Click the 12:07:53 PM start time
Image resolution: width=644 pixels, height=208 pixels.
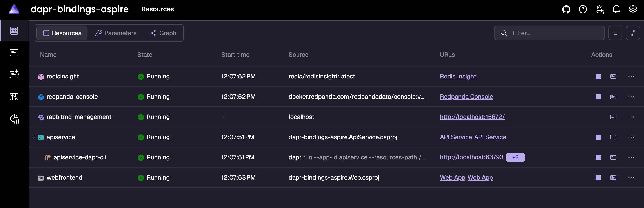point(238,178)
